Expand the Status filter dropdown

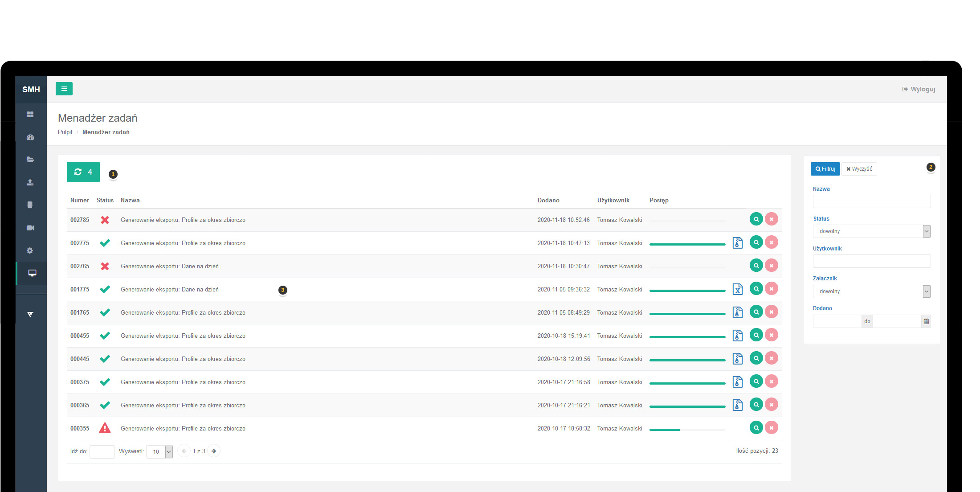click(871, 231)
